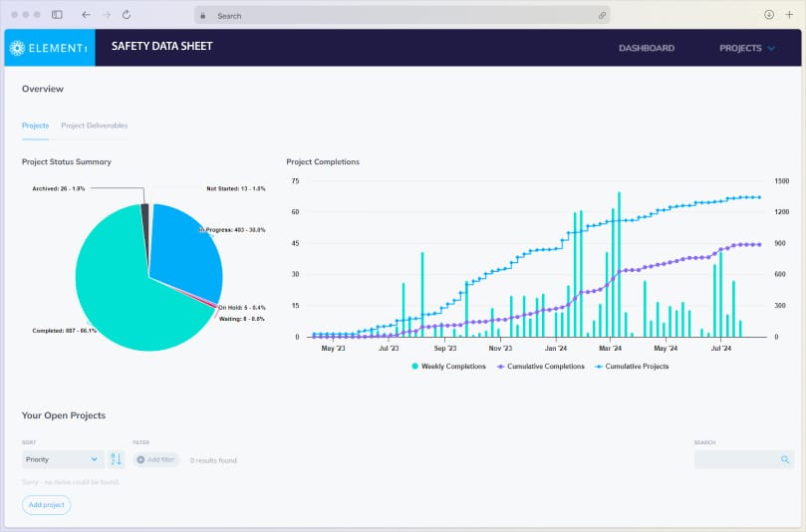Click the Add project button

pos(47,505)
